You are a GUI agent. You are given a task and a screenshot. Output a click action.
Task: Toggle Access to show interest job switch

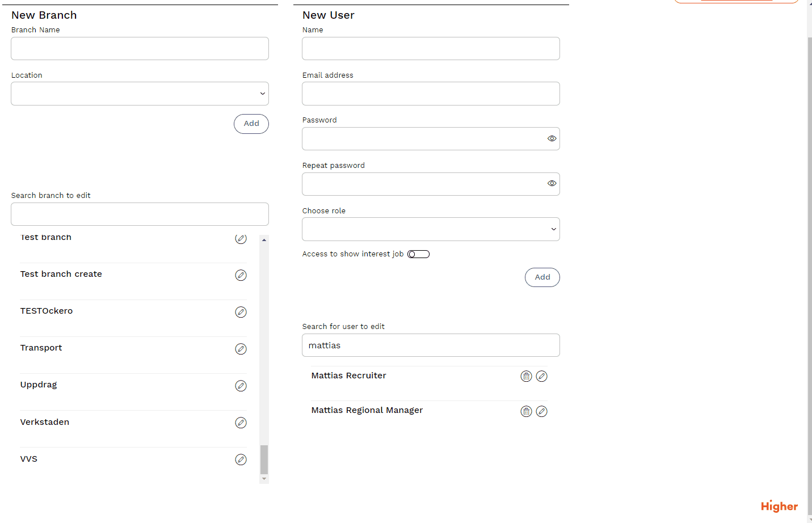[x=418, y=254]
